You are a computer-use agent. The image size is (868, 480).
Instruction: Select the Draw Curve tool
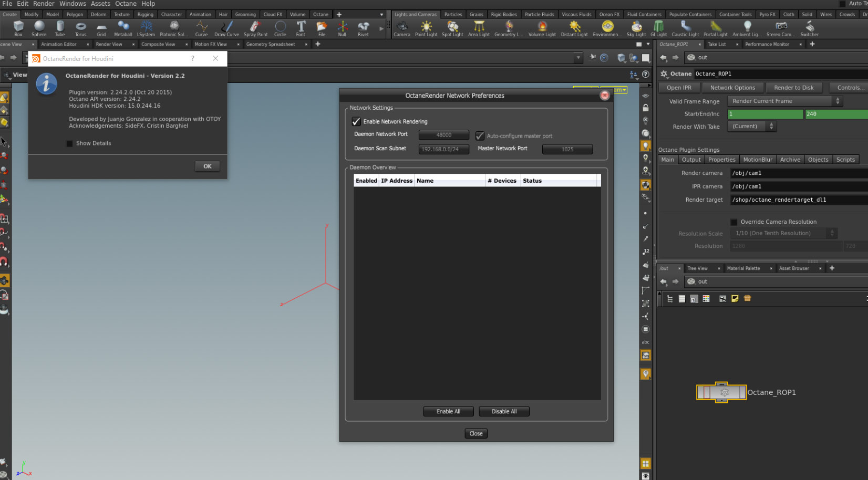[x=226, y=28]
